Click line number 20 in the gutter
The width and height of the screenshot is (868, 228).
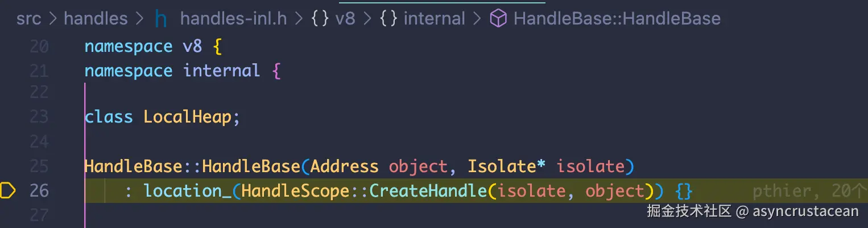pyautogui.click(x=39, y=46)
